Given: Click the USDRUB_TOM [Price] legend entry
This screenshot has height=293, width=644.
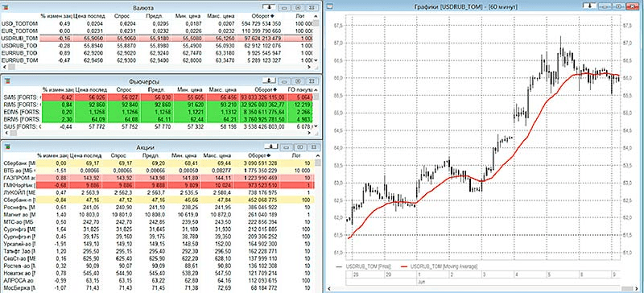Looking at the screenshot, I should [364, 266].
